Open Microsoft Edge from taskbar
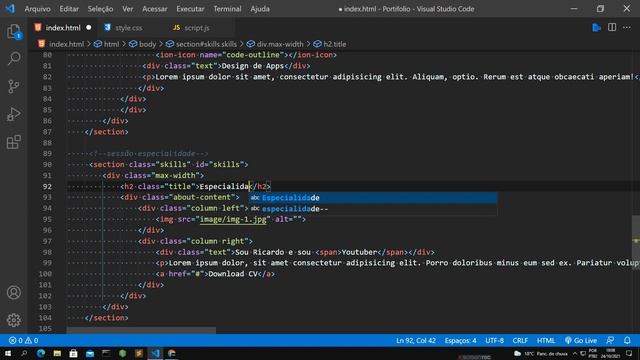 41,353
